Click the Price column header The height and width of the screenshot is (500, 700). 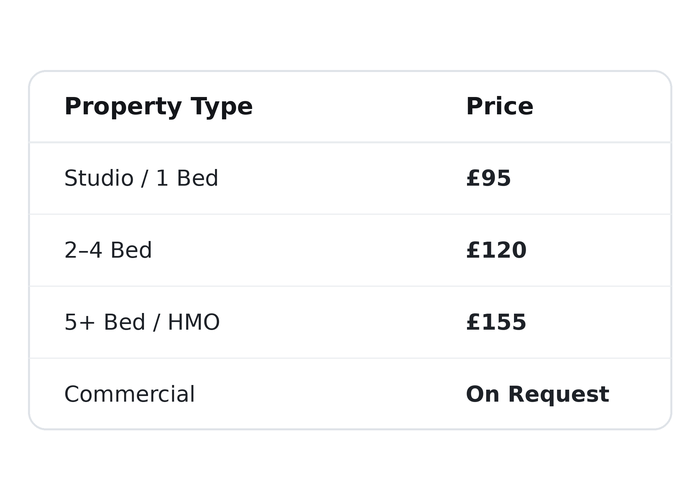tap(500, 106)
